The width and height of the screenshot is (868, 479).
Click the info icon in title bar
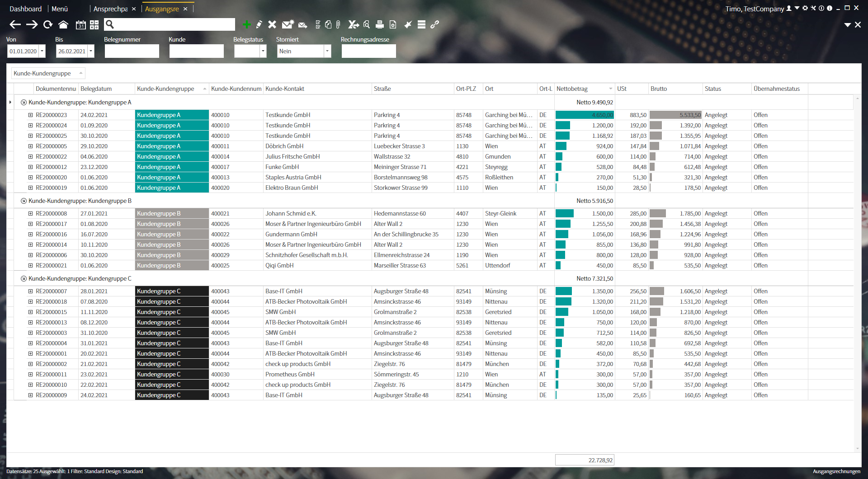830,8
